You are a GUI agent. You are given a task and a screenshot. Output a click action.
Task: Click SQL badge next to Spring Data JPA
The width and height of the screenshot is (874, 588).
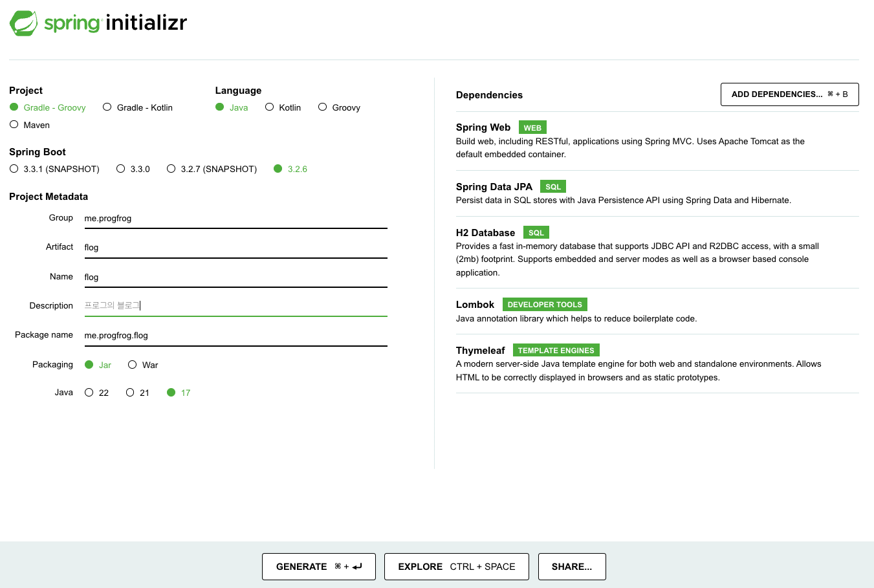pyautogui.click(x=553, y=187)
